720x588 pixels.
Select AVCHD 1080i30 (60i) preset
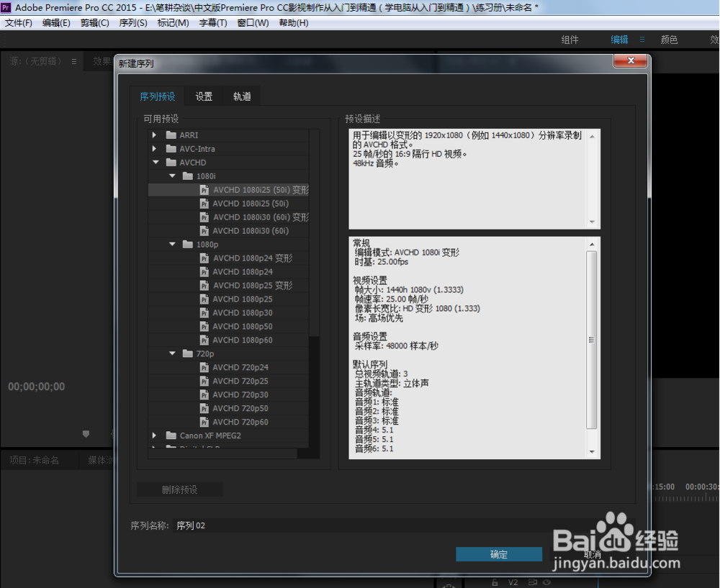click(228, 231)
